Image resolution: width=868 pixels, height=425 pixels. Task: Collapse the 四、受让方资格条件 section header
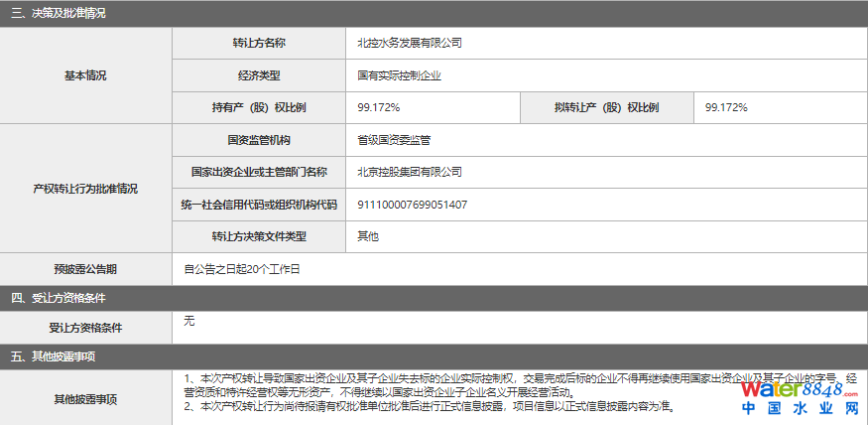59,298
